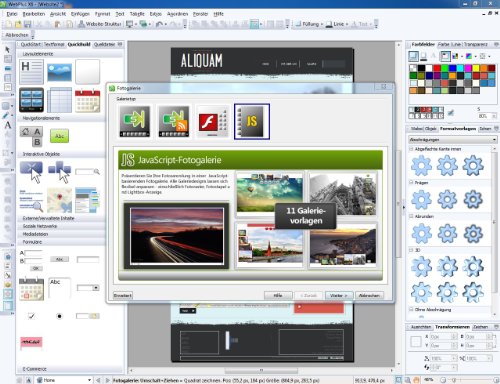Click the green Abc navigation button element
500x384 pixels.
coord(59,136)
